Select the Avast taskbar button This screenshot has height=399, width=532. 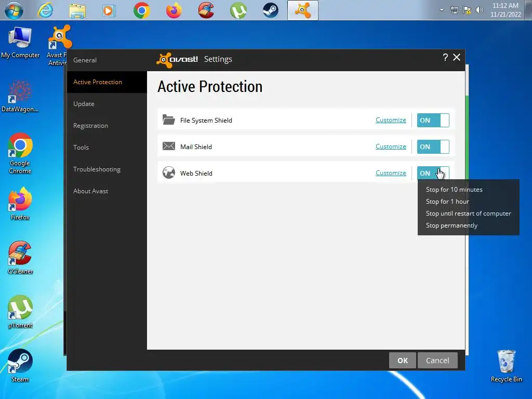click(303, 10)
